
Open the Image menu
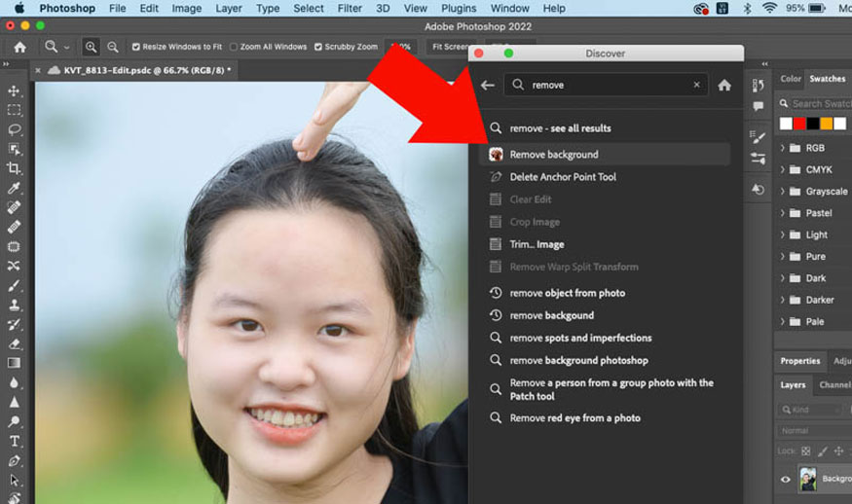[186, 8]
